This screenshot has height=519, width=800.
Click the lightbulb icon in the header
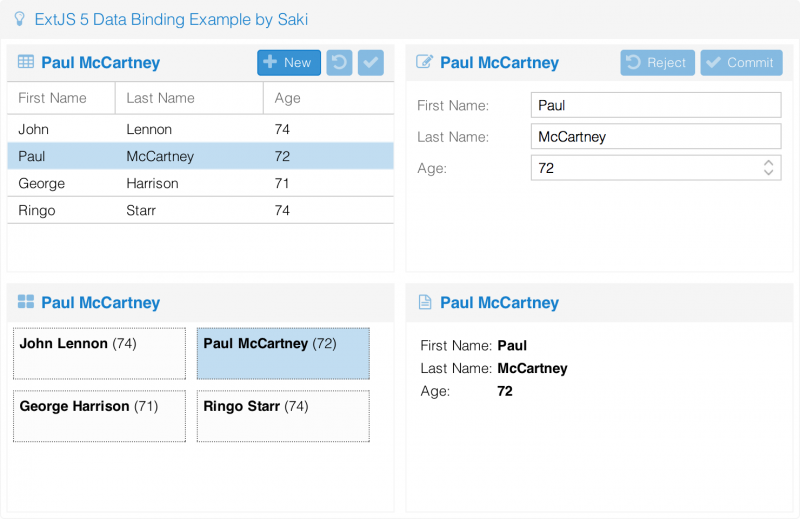coord(19,19)
